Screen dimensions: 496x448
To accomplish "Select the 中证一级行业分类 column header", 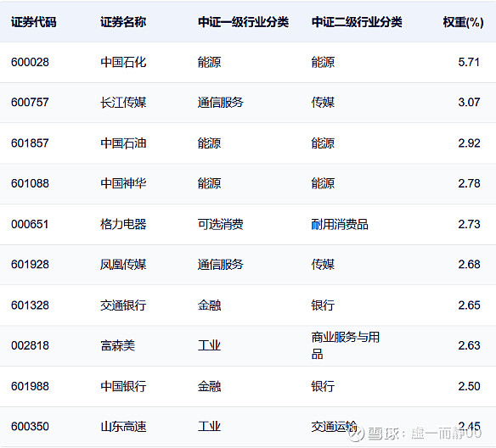I will coord(243,22).
